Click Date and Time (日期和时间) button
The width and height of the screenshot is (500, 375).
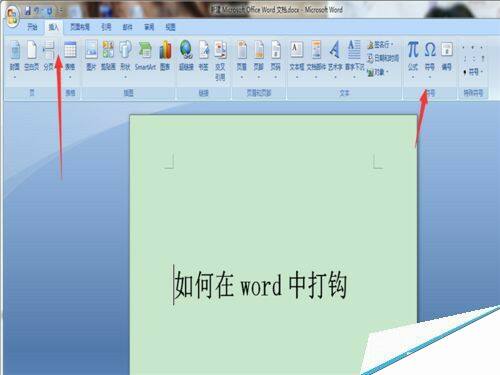tap(383, 58)
